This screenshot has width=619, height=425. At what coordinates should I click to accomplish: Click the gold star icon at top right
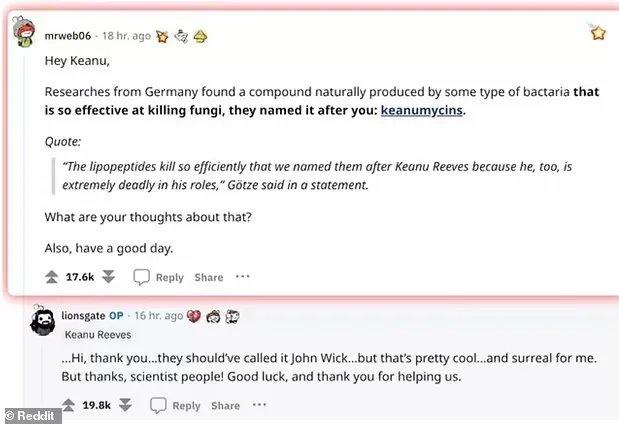click(x=597, y=33)
